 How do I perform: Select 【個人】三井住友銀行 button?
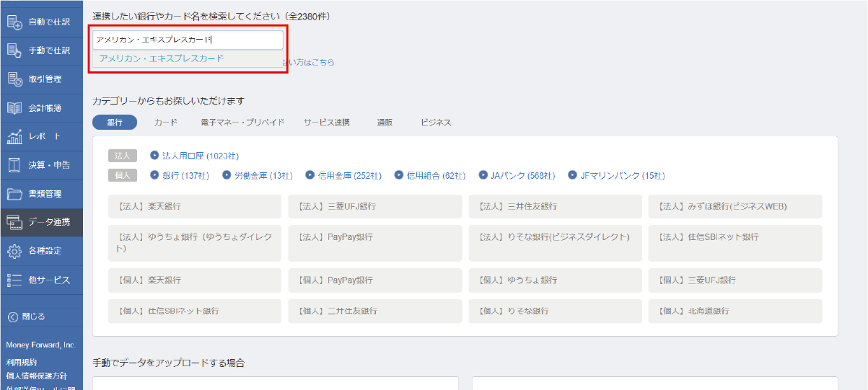(375, 311)
